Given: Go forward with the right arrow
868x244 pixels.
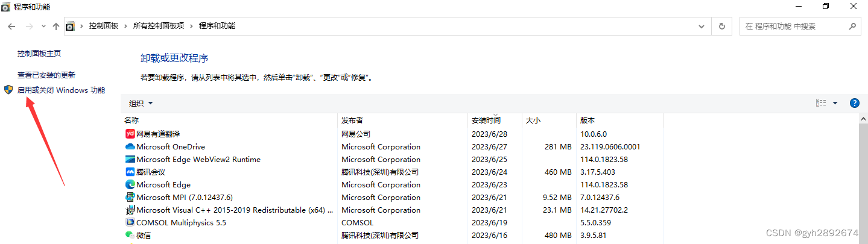Looking at the screenshot, I should (29, 27).
